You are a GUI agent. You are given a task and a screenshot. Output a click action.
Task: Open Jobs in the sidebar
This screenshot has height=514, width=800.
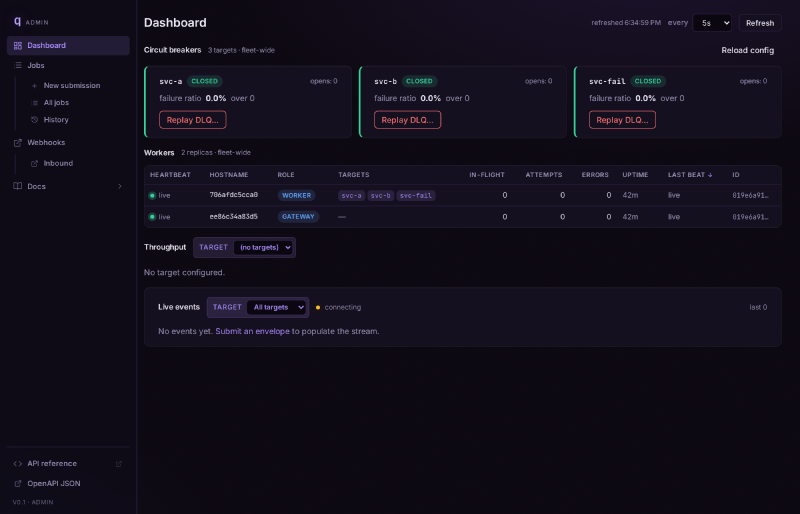tap(68, 65)
